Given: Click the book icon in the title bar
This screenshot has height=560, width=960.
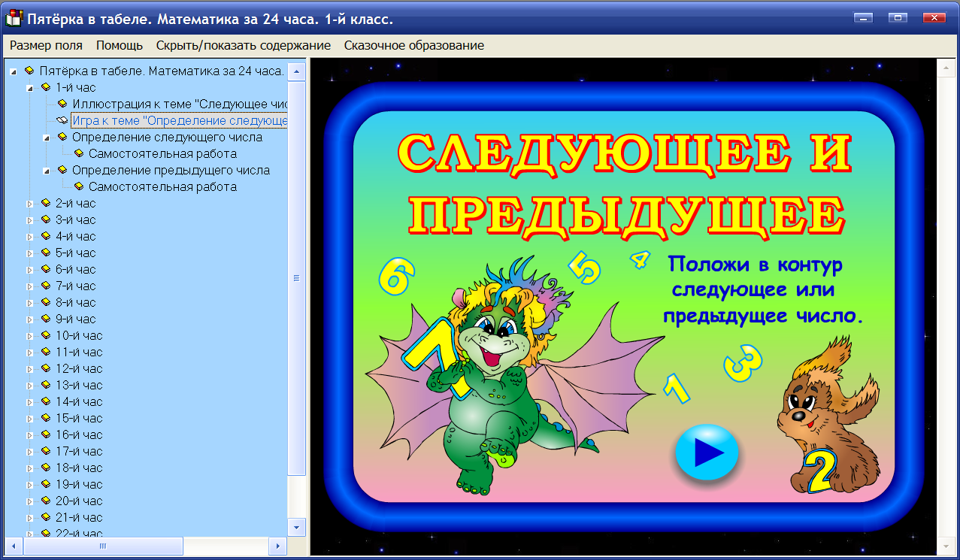Looking at the screenshot, I should 13,15.
